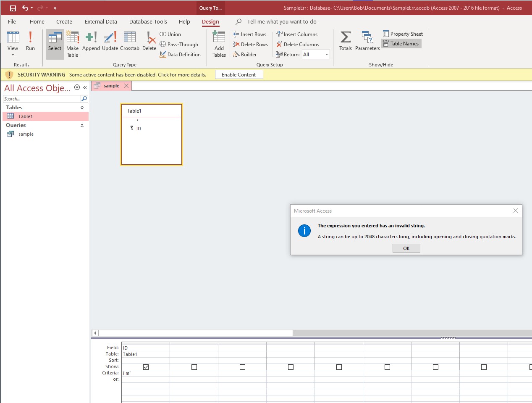The image size is (532, 403).
Task: Switch to Delete query type
Action: 149,41
